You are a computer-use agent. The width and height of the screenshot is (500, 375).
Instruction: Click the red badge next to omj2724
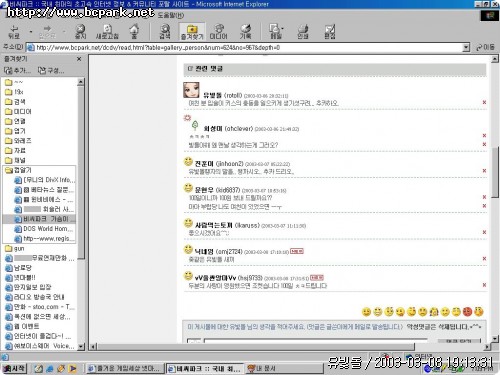297,251
